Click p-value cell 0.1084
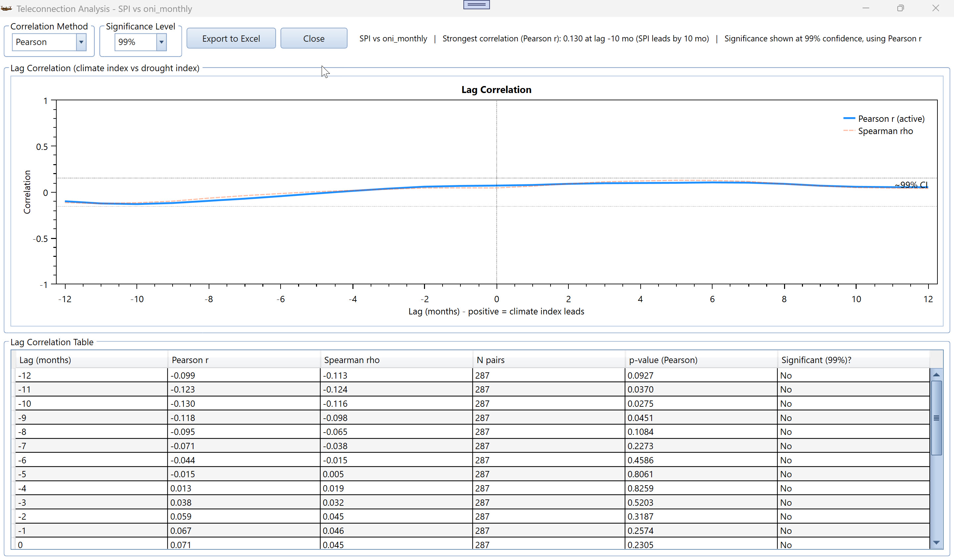The width and height of the screenshot is (954, 560). [x=701, y=431]
